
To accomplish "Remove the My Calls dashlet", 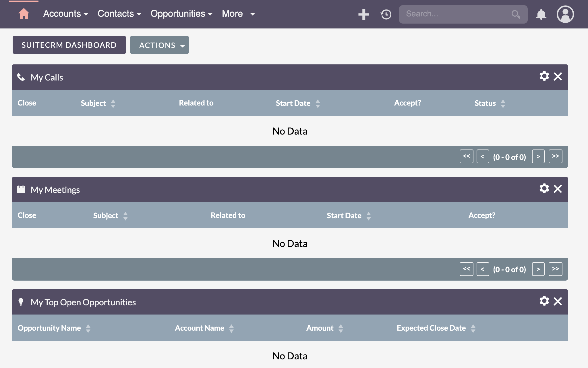I will click(558, 76).
